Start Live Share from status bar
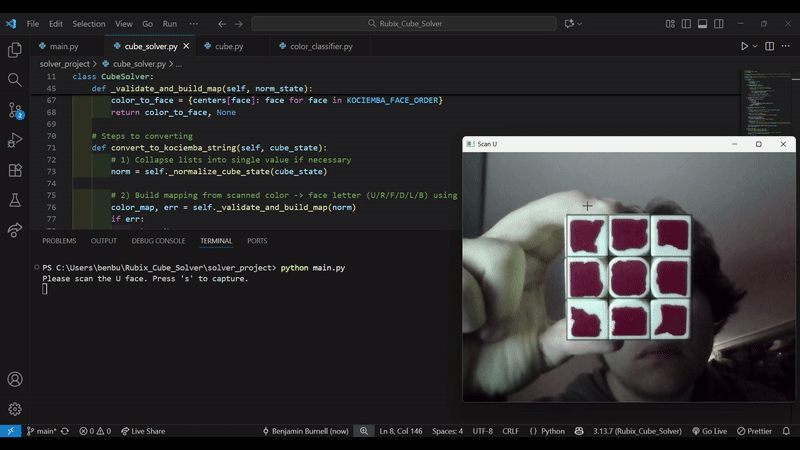The width and height of the screenshot is (800, 450). point(143,431)
